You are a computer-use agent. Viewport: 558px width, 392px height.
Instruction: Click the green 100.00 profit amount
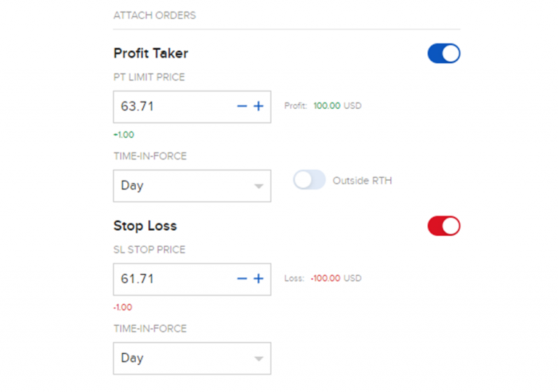click(x=327, y=106)
